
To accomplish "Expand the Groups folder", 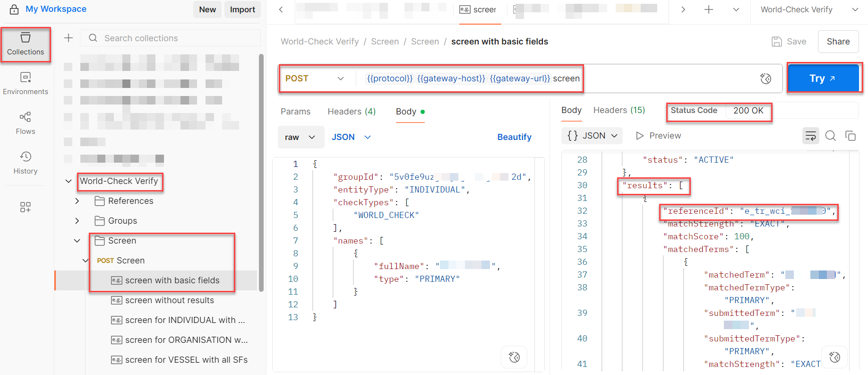I will (x=77, y=221).
